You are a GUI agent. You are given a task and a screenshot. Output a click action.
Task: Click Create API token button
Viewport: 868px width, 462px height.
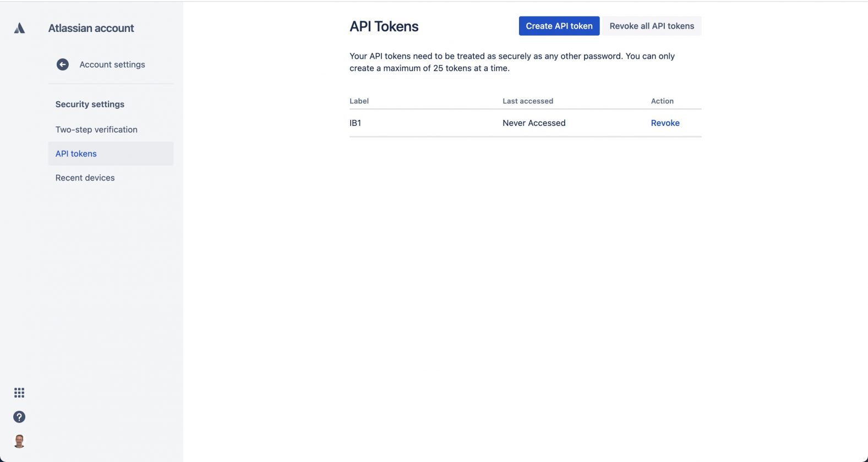559,26
